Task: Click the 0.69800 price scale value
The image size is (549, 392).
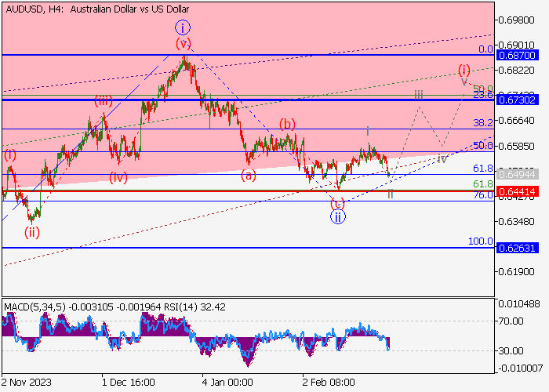Action: point(516,20)
